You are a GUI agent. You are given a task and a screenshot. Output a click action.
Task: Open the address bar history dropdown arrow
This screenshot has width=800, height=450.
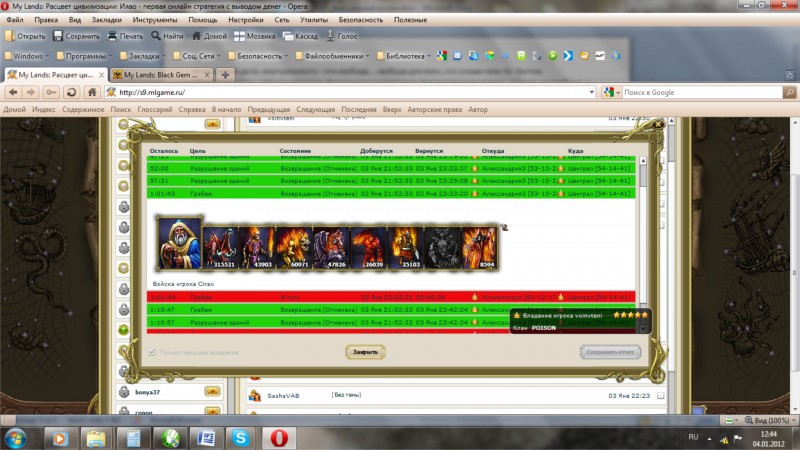[591, 92]
